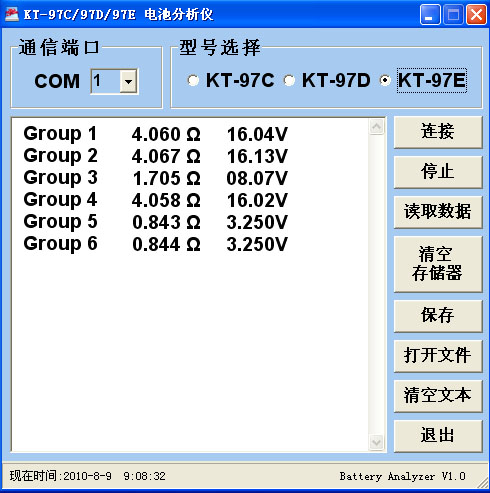Open the COM port dropdown arrow

point(128,81)
